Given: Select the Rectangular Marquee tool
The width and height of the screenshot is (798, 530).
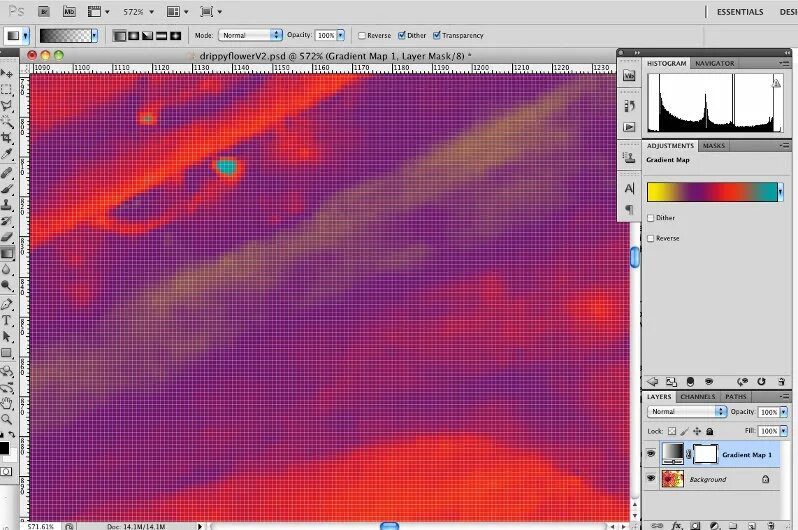Looking at the screenshot, I should point(7,90).
